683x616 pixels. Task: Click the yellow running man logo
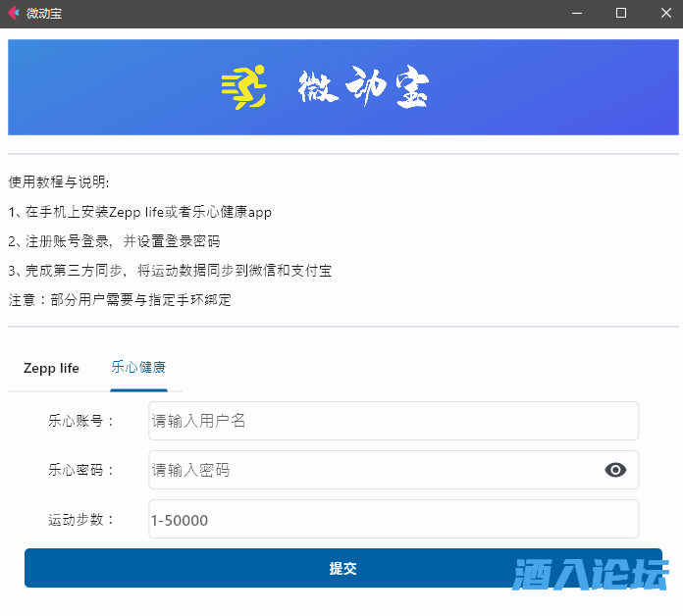(x=244, y=87)
